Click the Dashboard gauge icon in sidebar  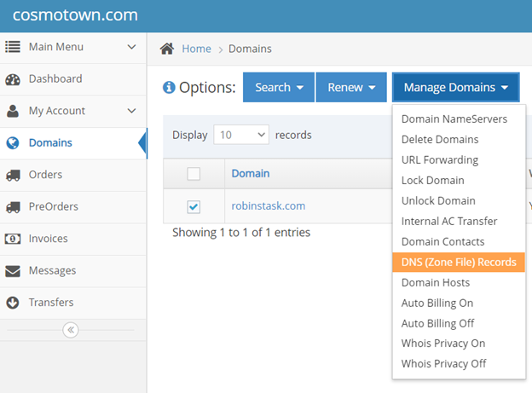(13, 79)
